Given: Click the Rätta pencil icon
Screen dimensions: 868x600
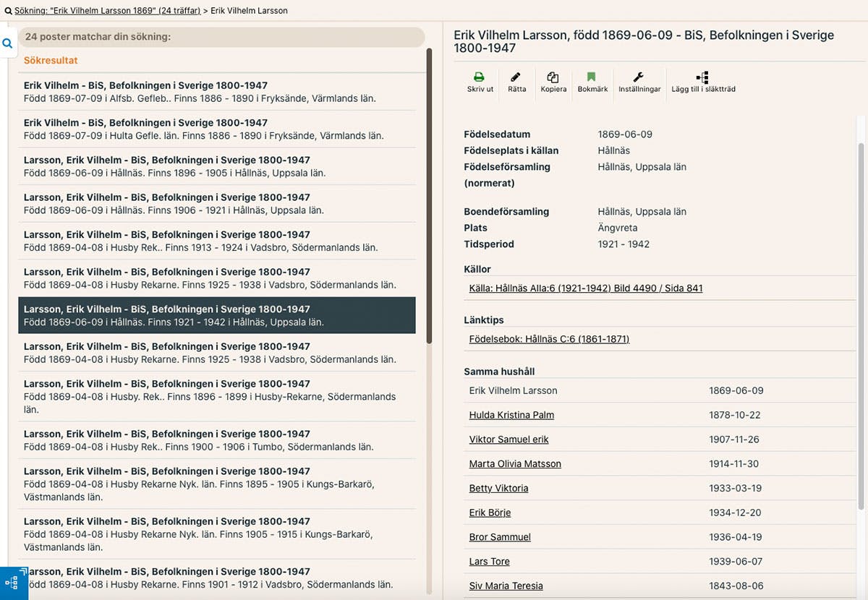Looking at the screenshot, I should (516, 77).
